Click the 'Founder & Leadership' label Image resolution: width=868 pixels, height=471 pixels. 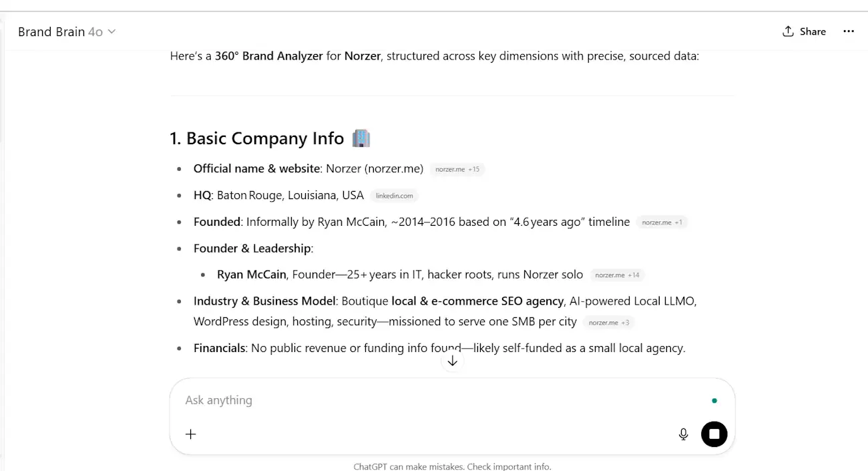[x=252, y=249]
